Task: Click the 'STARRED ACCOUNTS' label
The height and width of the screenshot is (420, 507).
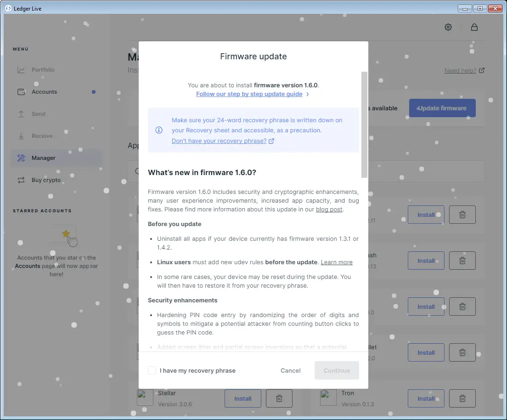Action: pyautogui.click(x=42, y=210)
